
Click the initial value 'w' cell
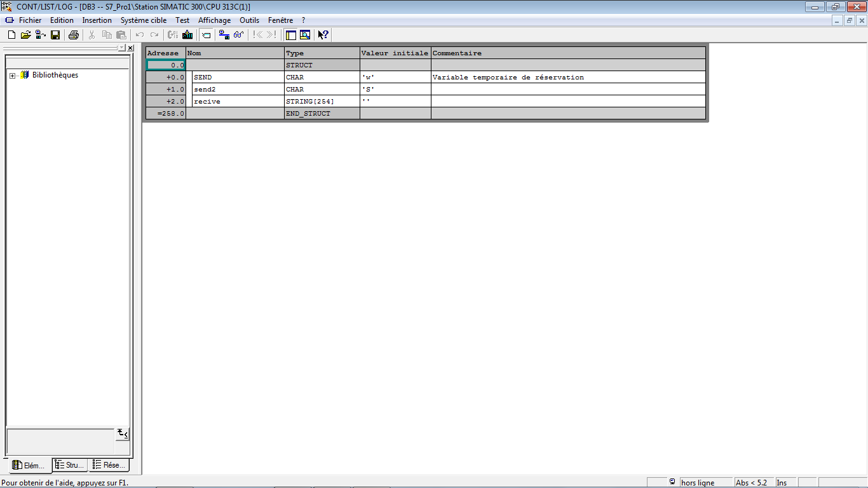[395, 78]
